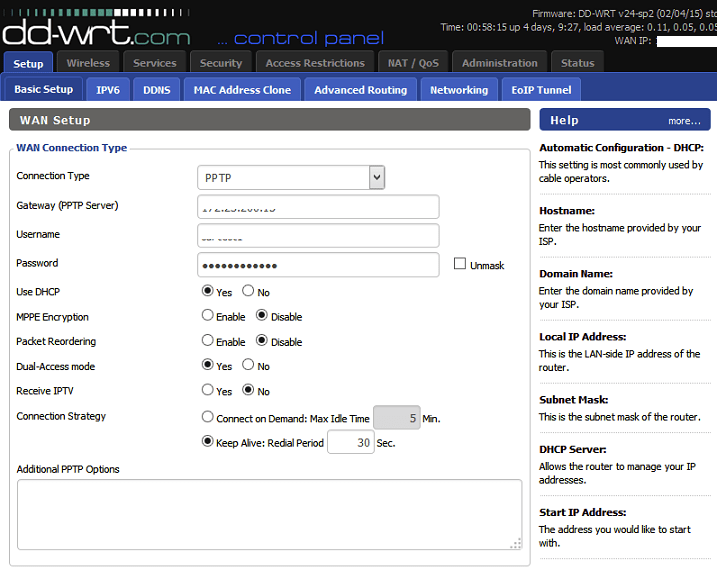
Task: Click the WAN IP label
Action: click(632, 41)
